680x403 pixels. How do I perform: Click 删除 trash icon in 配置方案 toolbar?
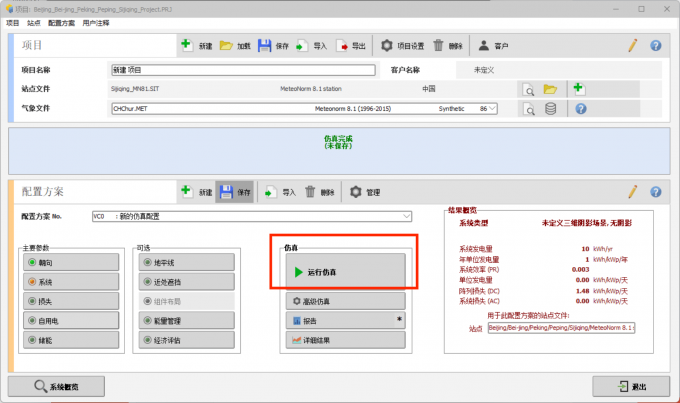click(x=311, y=192)
